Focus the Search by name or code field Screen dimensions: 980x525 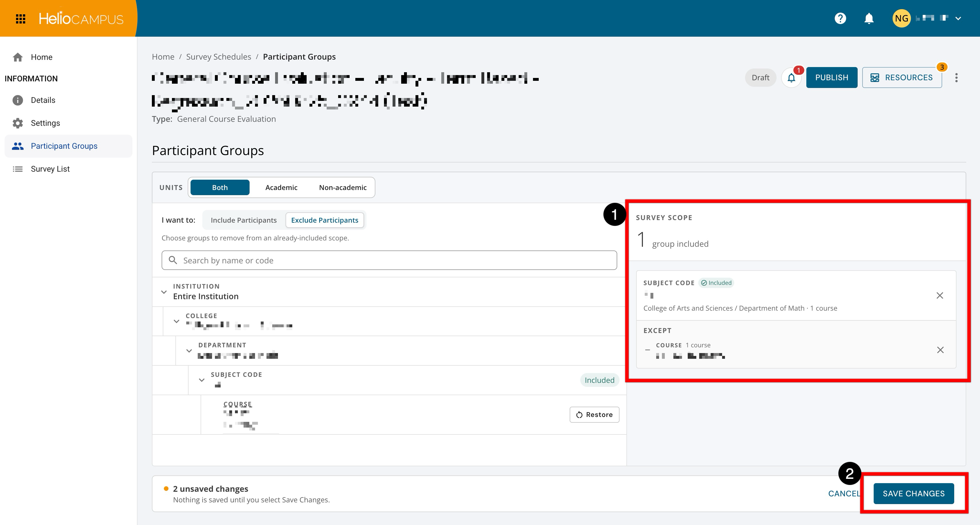pos(389,260)
